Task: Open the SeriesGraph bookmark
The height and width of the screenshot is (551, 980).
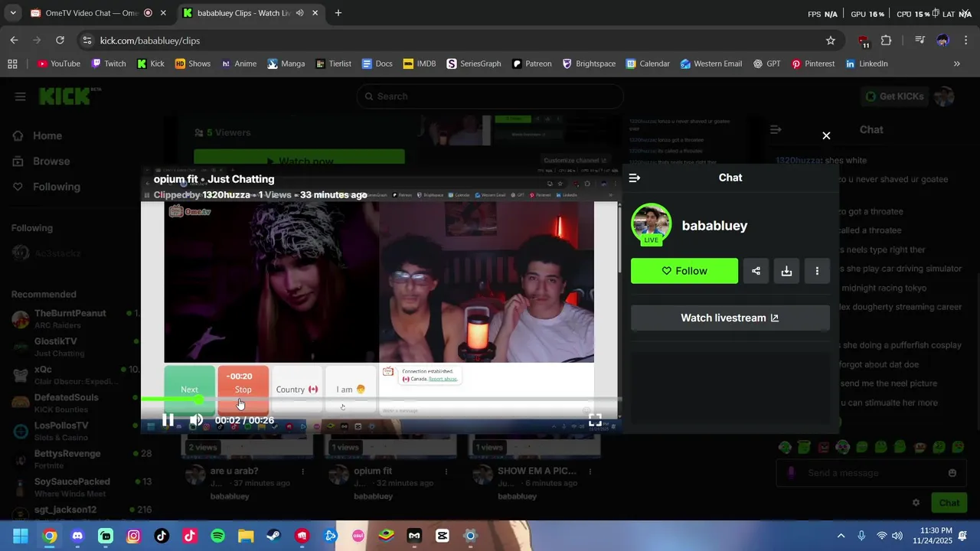Action: point(474,64)
